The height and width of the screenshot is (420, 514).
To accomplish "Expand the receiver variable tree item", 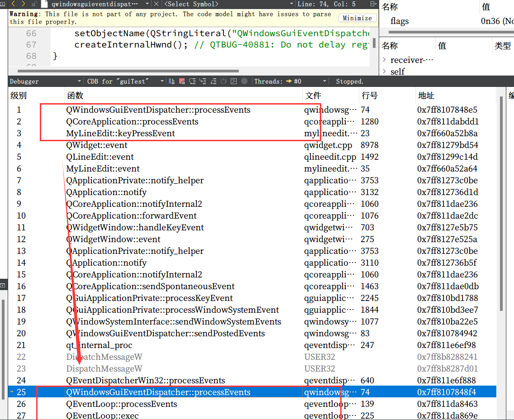I will tap(385, 60).
